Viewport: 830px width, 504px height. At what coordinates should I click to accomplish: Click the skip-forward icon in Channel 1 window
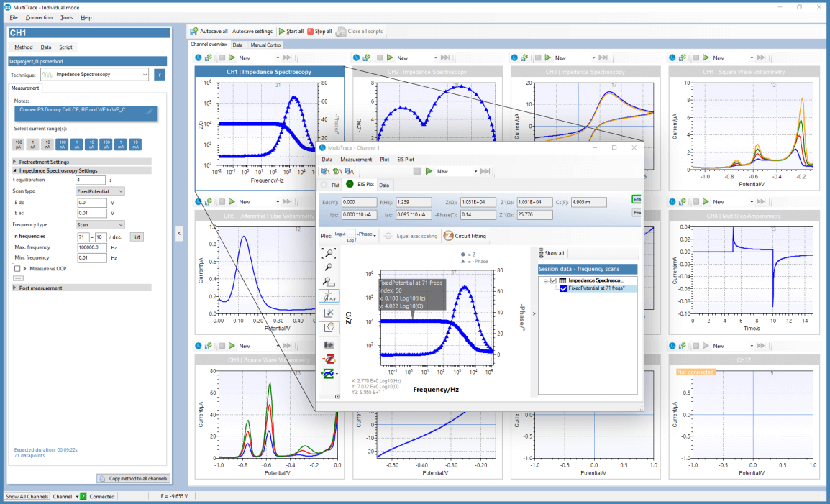pos(485,171)
